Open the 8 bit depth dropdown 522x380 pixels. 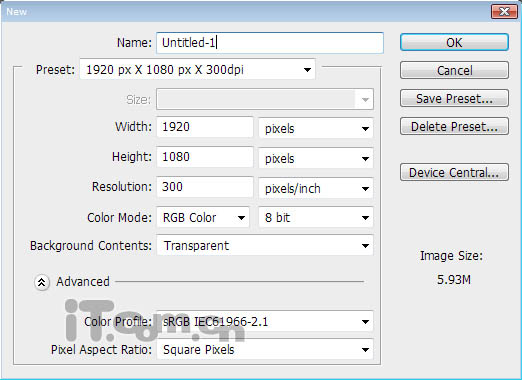316,218
